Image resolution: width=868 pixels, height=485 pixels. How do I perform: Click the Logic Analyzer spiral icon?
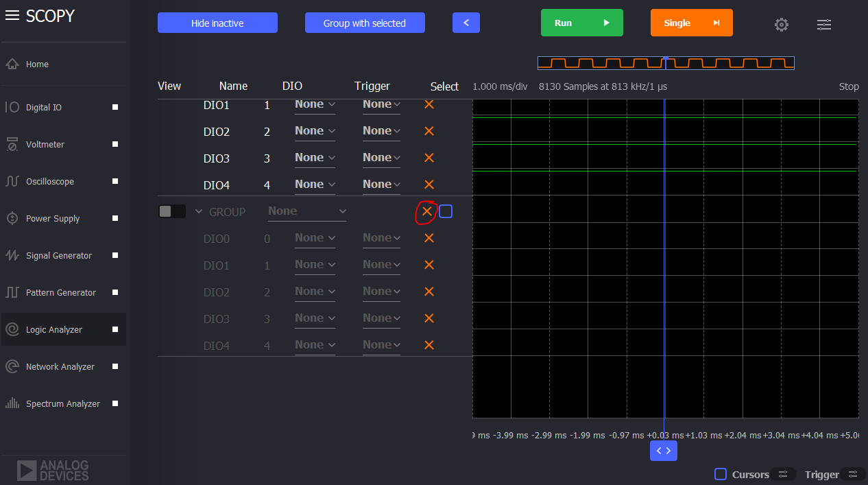point(12,329)
